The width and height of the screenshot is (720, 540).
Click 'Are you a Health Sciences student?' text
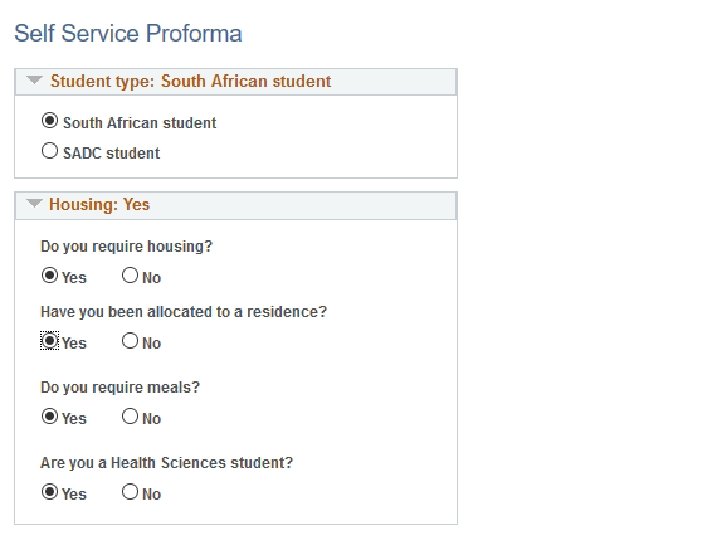coord(166,463)
